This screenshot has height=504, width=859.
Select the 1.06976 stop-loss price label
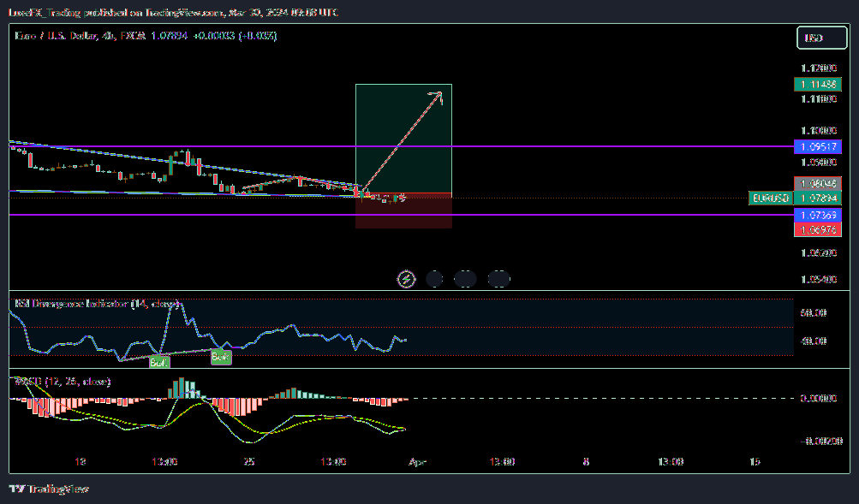(x=817, y=230)
